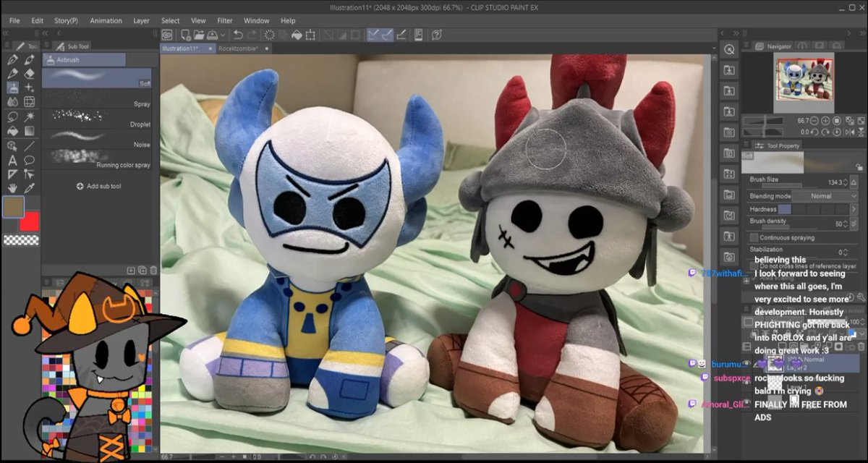
Task: Switch to the Rocektzombie canvas tab
Action: tap(242, 48)
